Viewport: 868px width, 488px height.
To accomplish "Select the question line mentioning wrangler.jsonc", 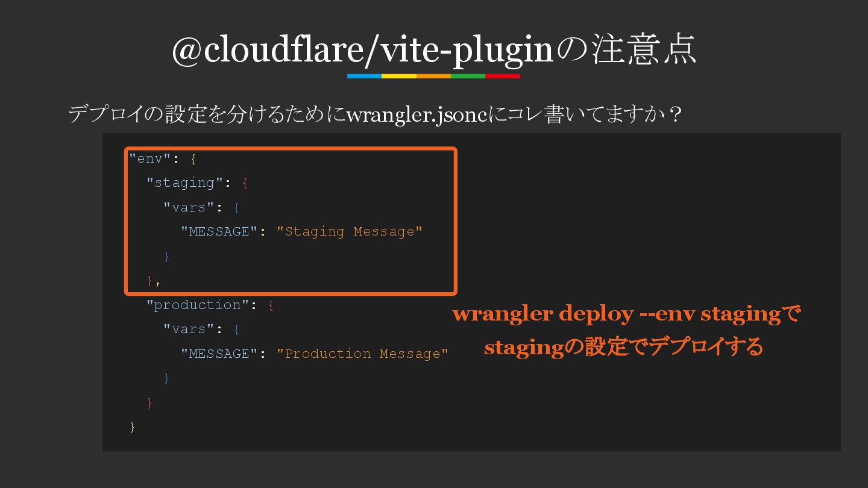I will (374, 114).
